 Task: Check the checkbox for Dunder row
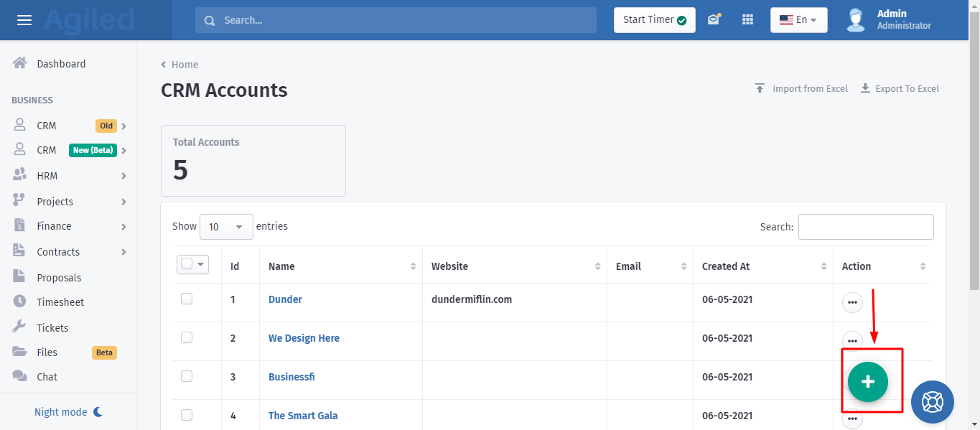(187, 299)
